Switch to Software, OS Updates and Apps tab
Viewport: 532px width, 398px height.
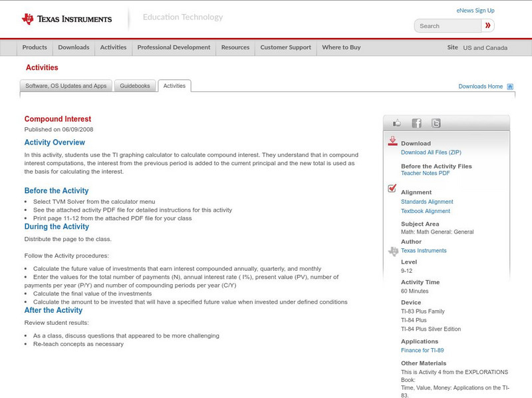click(x=66, y=86)
